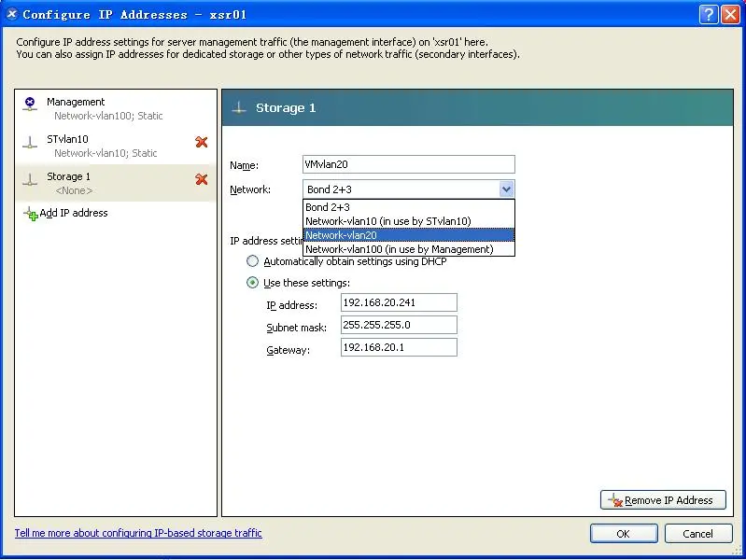This screenshot has width=746, height=560.
Task: Click the Name field containing VMvlan20
Action: click(409, 164)
